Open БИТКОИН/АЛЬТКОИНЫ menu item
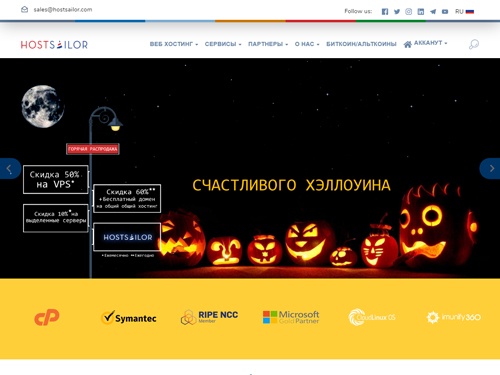500x375 pixels. 361,44
